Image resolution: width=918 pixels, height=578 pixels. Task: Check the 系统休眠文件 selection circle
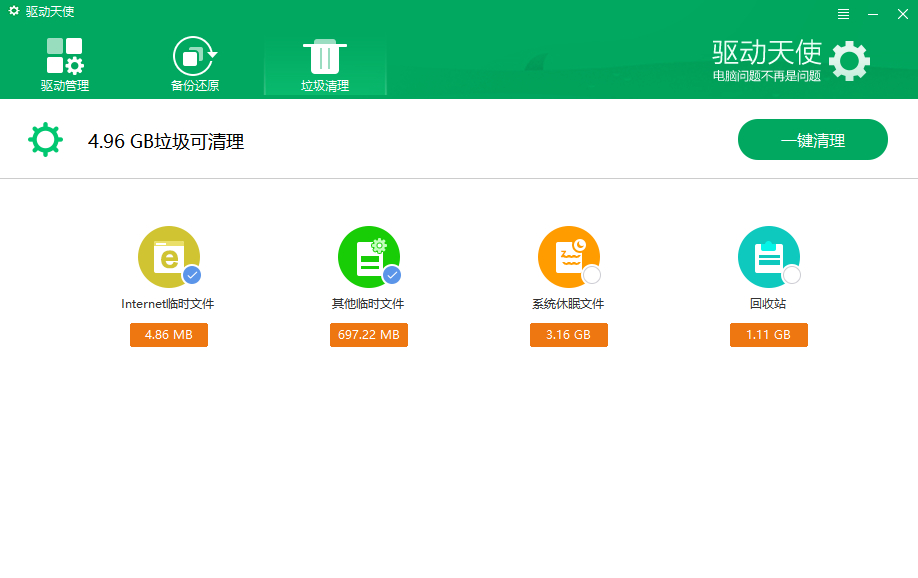click(x=592, y=275)
